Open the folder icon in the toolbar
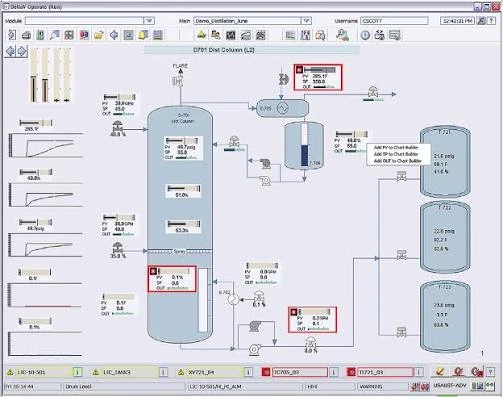The image size is (503, 397). point(99,35)
